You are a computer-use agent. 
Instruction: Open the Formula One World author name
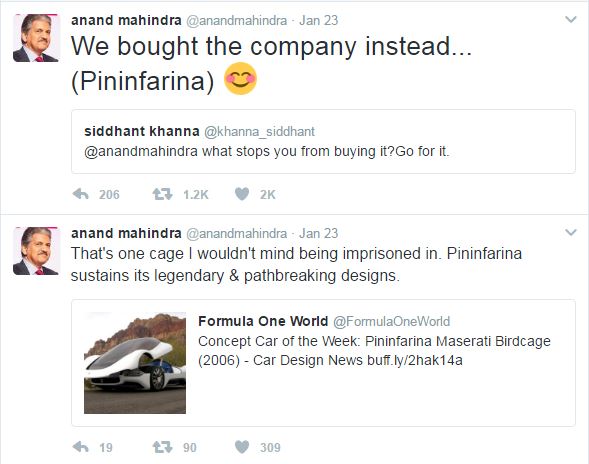(263, 321)
